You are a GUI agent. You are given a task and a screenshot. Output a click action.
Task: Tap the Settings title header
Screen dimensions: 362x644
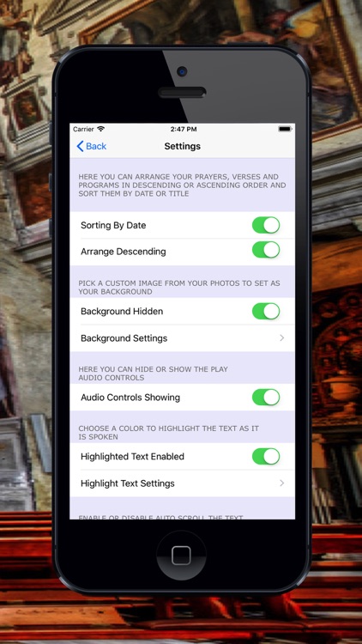tap(182, 146)
